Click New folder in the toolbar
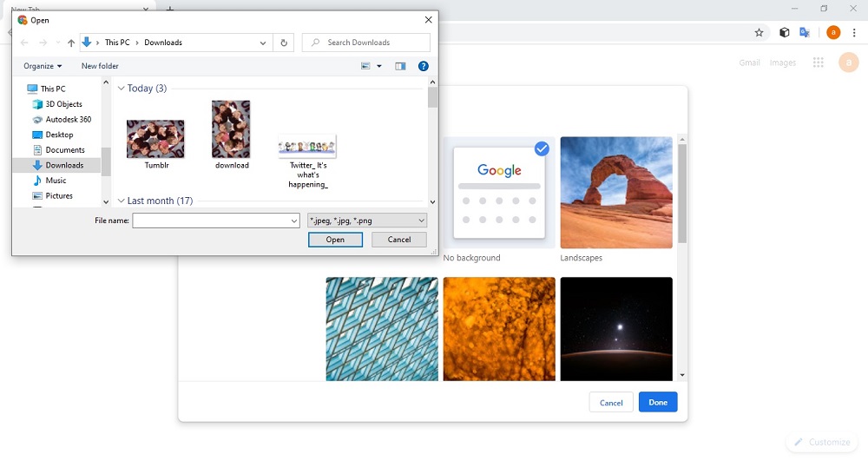 coord(100,66)
